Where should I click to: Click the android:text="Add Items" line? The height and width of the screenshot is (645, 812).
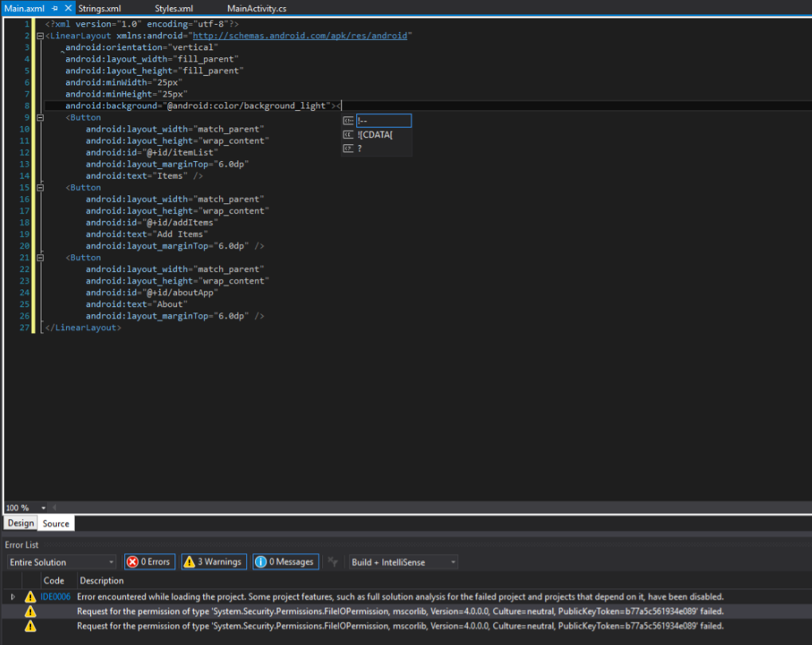(x=147, y=234)
